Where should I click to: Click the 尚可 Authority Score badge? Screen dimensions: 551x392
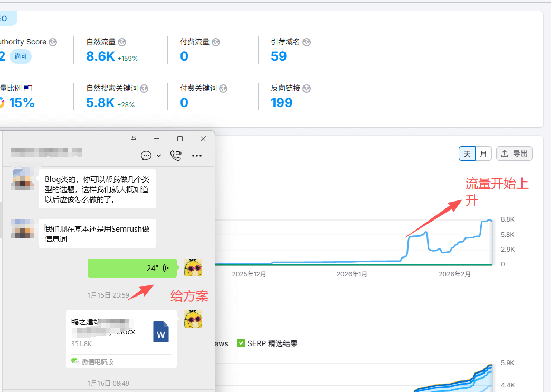[21, 56]
